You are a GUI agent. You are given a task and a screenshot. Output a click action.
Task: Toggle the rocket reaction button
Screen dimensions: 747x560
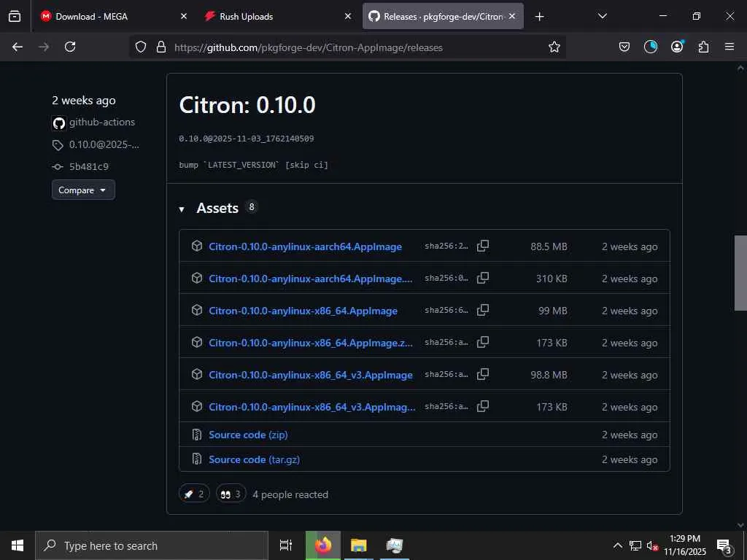tap(194, 494)
